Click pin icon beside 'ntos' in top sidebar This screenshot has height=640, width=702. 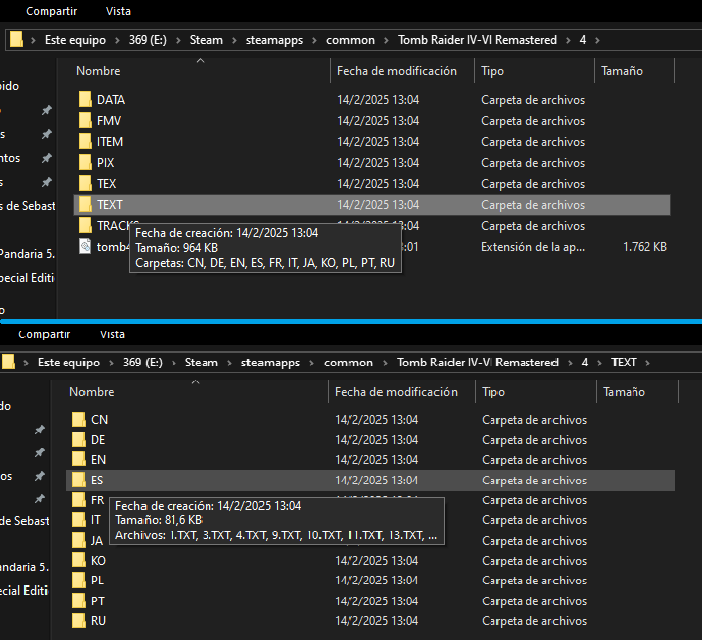[47, 158]
